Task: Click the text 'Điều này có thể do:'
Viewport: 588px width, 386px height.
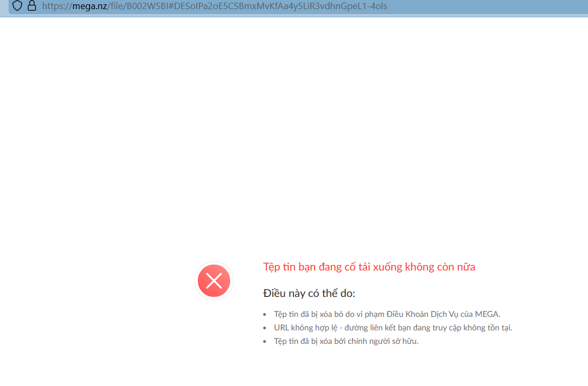Action: click(x=309, y=293)
